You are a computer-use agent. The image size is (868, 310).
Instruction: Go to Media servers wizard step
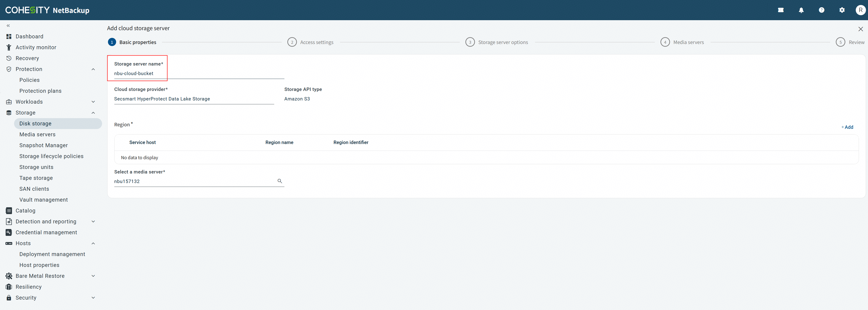click(x=682, y=42)
